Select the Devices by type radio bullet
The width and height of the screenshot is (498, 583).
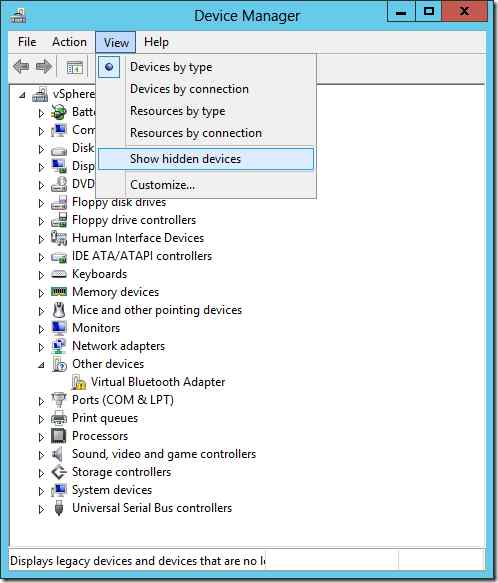[109, 67]
